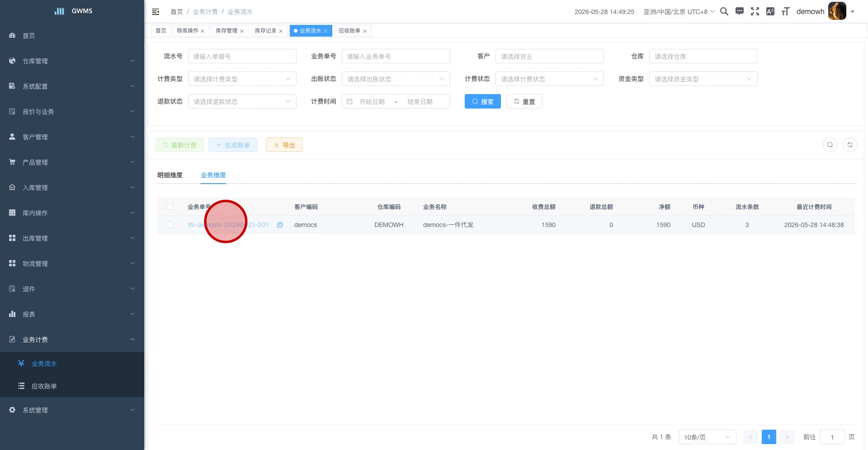Refresh the table with round refresh button
Viewport: 868px width, 450px height.
pyautogui.click(x=850, y=145)
